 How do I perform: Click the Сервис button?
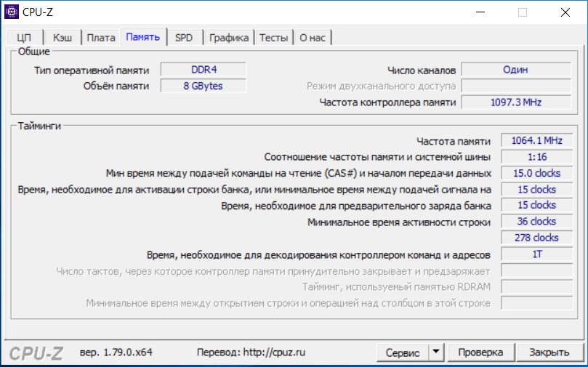403,352
